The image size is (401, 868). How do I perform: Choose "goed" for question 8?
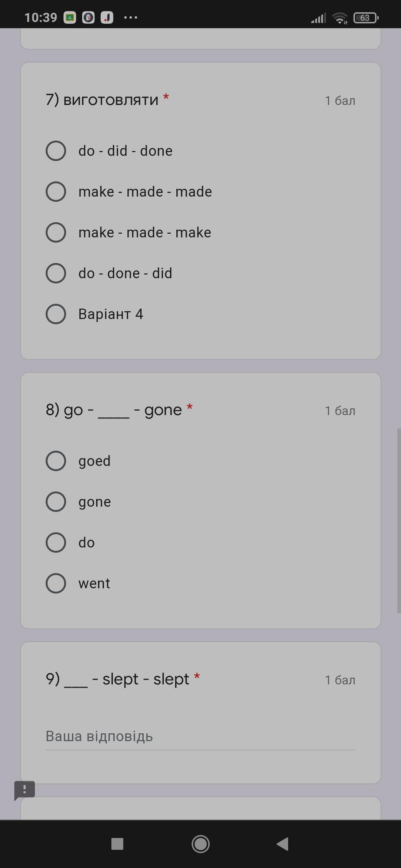click(56, 461)
